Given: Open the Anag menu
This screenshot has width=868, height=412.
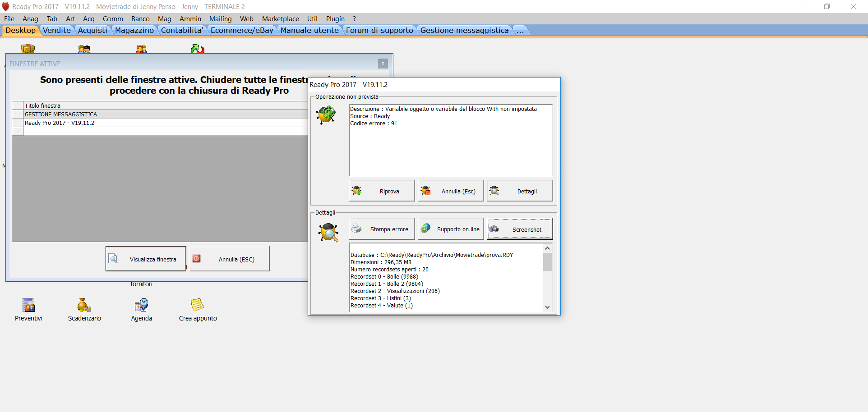Looking at the screenshot, I should coord(30,18).
